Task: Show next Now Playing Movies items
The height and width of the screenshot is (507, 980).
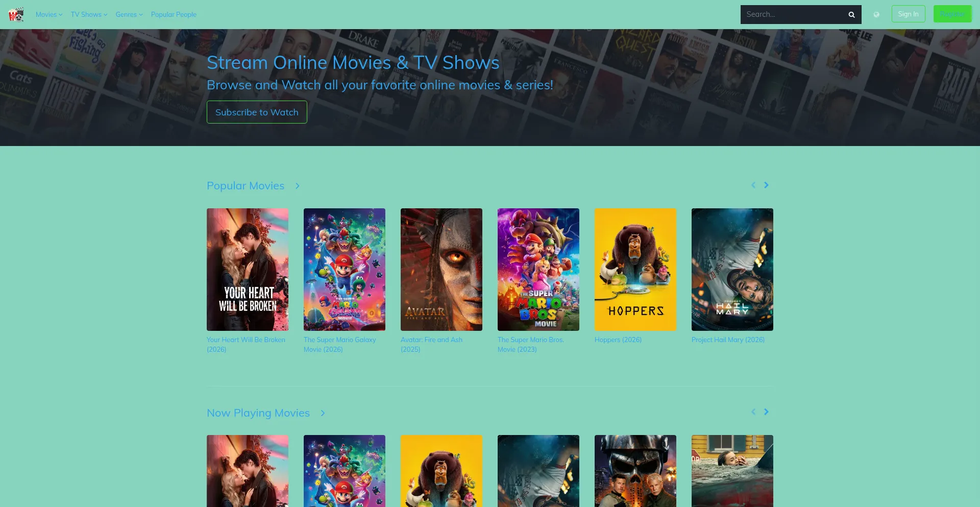Action: coord(766,412)
